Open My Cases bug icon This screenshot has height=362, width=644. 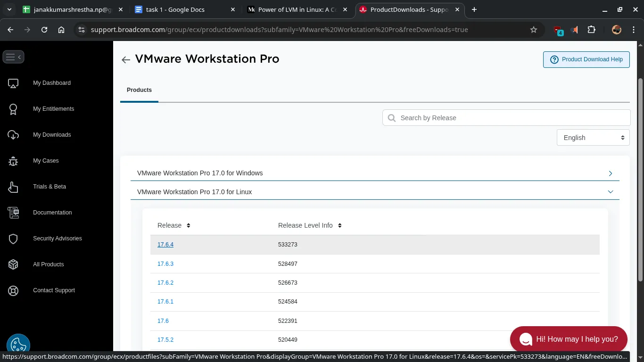click(x=13, y=161)
